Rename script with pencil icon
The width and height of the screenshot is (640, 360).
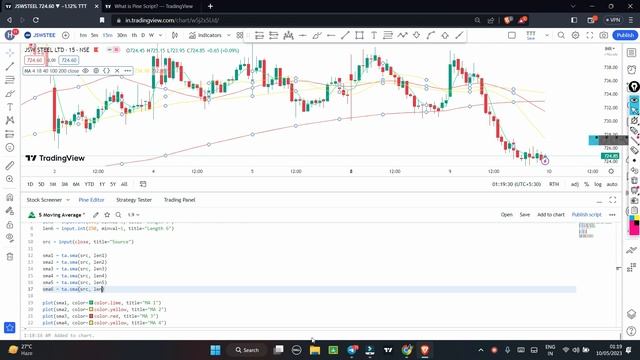pos(96,215)
